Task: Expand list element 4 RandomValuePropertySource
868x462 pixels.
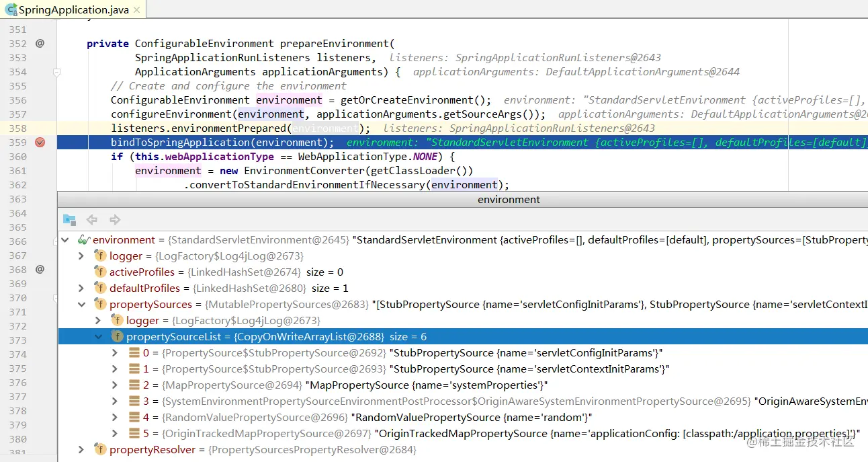Action: point(115,417)
